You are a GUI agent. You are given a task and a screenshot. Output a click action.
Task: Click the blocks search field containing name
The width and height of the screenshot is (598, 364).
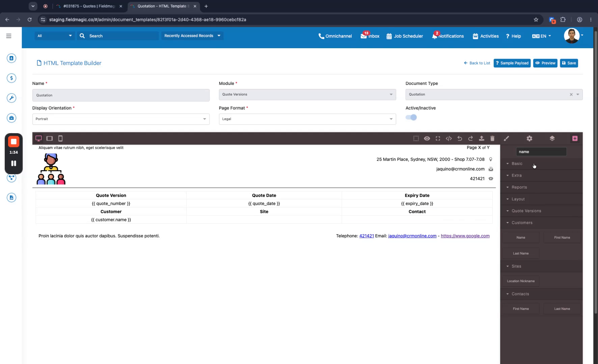(541, 152)
